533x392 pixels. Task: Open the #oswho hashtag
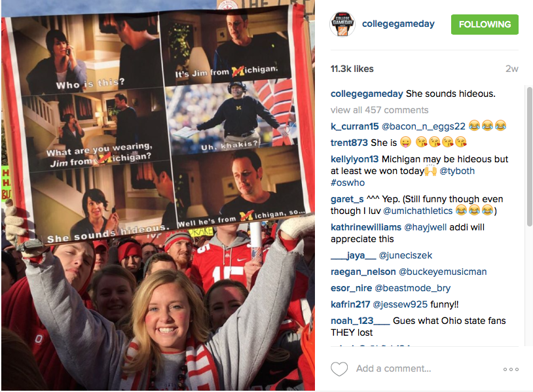[348, 183]
